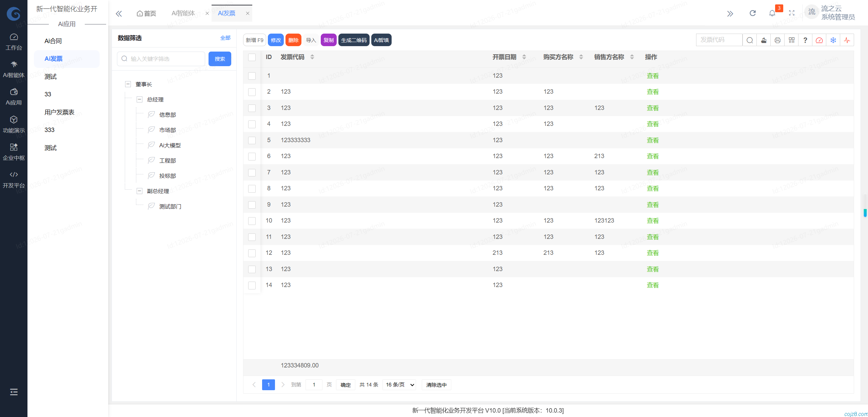This screenshot has width=868, height=417.
Task: Check the checkbox for row ID 14
Action: (252, 285)
